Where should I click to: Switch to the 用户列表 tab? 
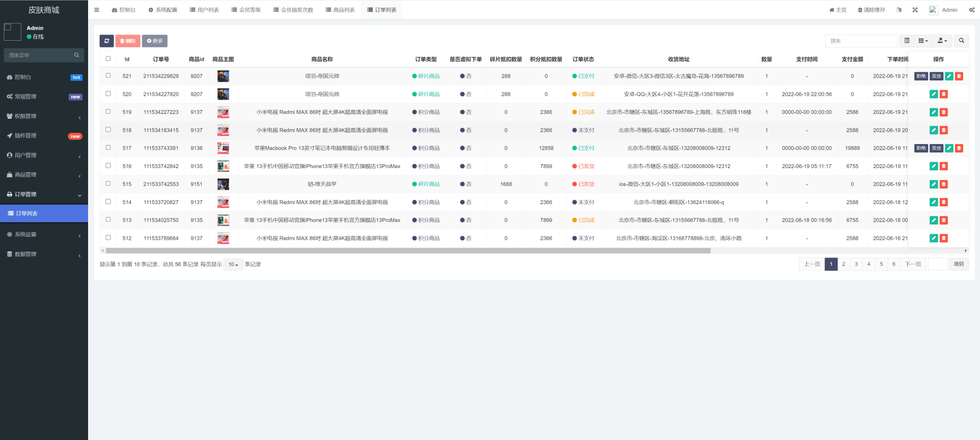click(x=204, y=10)
